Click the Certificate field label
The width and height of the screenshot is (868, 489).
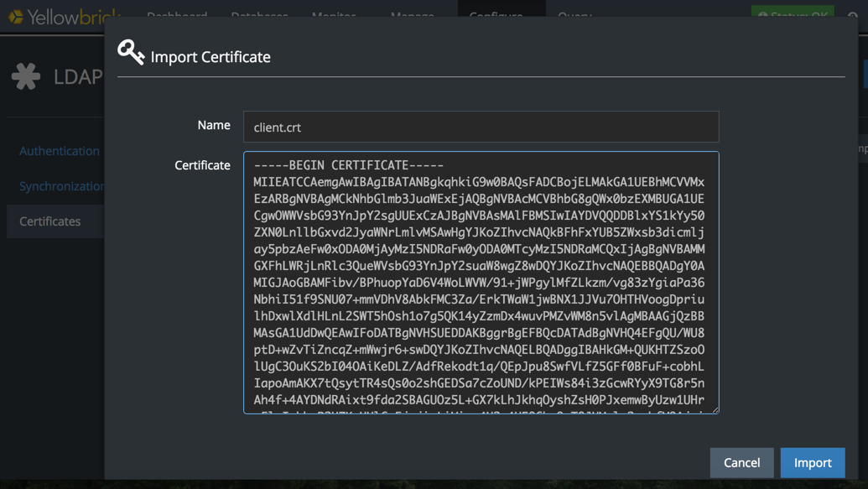pos(202,165)
